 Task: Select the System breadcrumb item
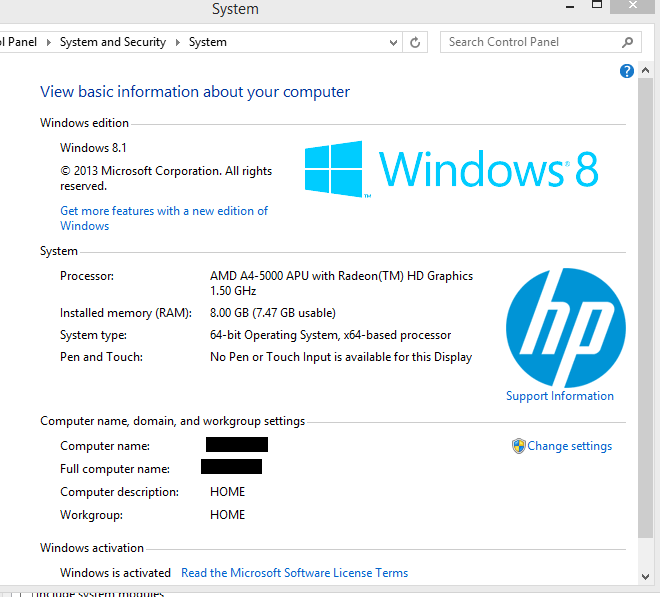(208, 42)
